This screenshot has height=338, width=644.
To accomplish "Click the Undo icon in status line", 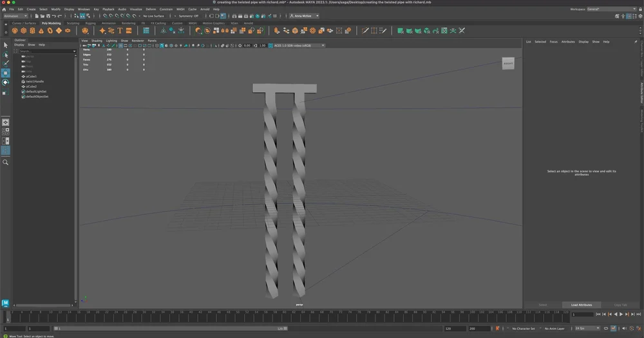I will tap(54, 16).
